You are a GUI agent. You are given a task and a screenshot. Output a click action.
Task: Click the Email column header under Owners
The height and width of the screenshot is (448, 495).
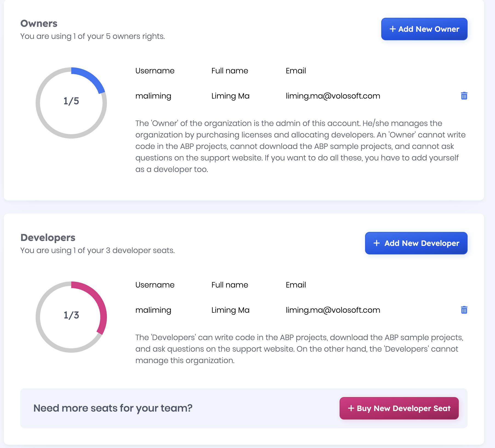coord(296,71)
